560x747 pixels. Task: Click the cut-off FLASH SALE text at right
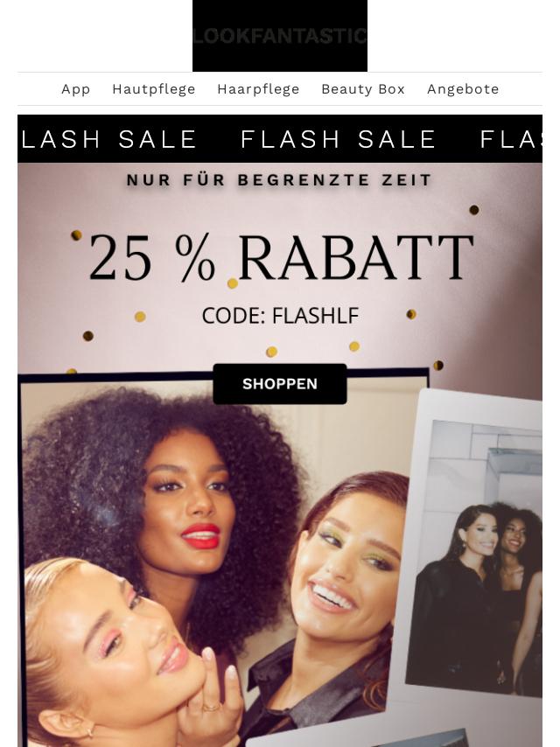[x=511, y=139]
